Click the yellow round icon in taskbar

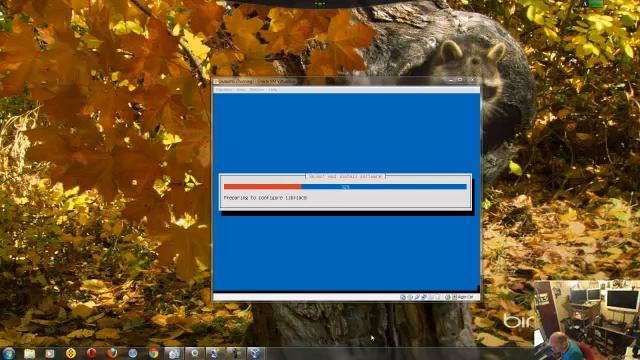point(71,353)
